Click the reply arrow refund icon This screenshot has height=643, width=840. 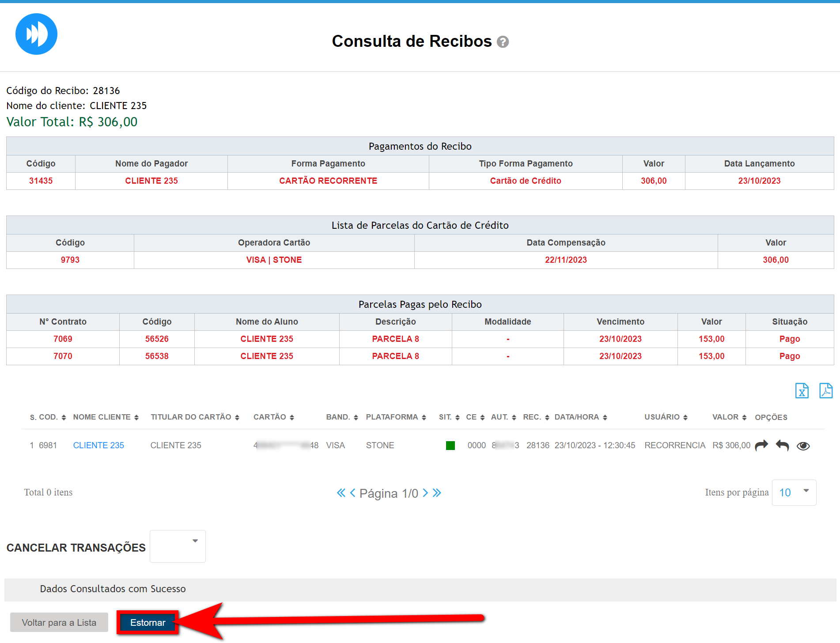782,445
